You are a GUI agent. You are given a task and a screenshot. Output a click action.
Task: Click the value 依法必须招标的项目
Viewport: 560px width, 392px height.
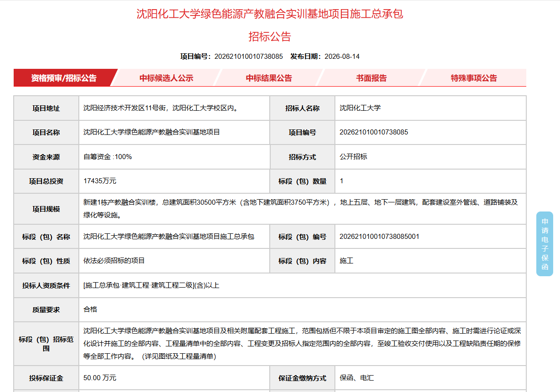[114, 261]
